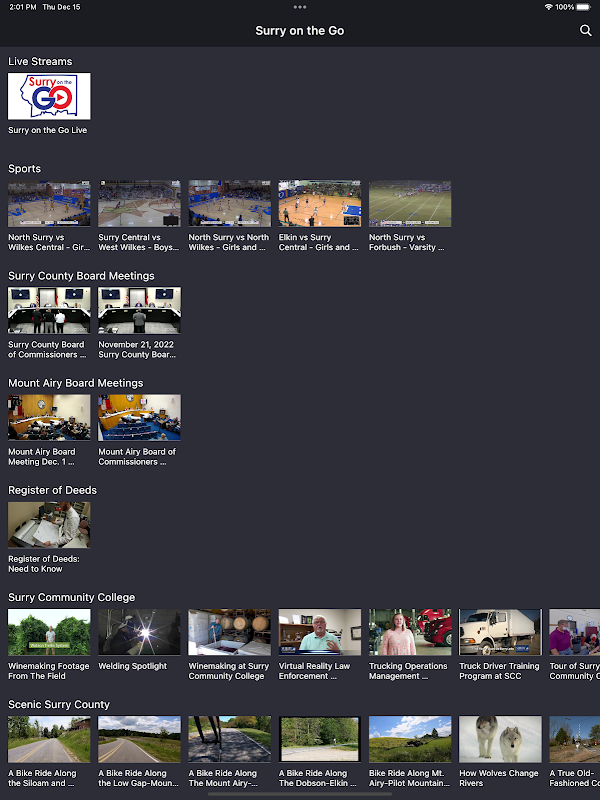600x800 pixels.
Task: Select 'Truck Driver Training Program at SCC' caption
Action: (x=499, y=671)
